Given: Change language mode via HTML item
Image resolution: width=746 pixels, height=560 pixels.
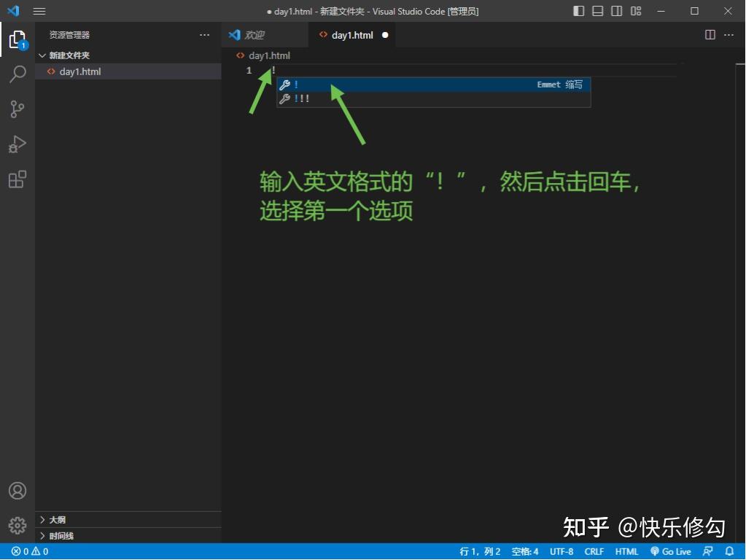Looking at the screenshot, I should pos(626,551).
